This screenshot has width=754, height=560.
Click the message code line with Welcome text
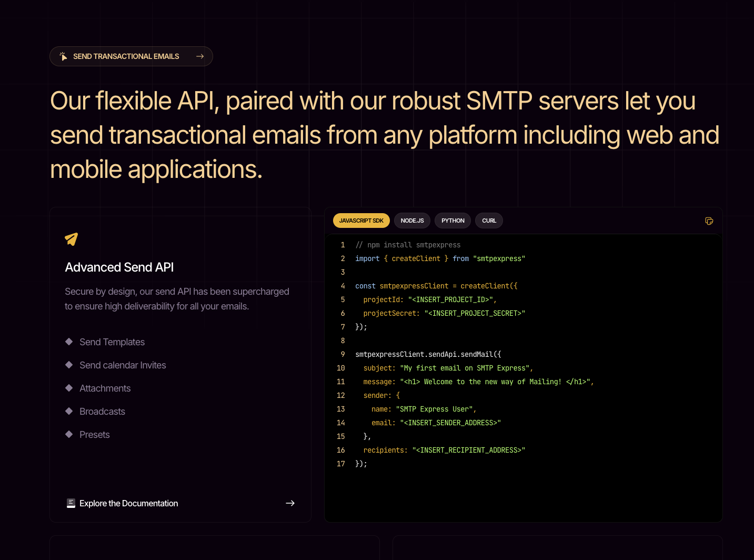click(x=479, y=382)
